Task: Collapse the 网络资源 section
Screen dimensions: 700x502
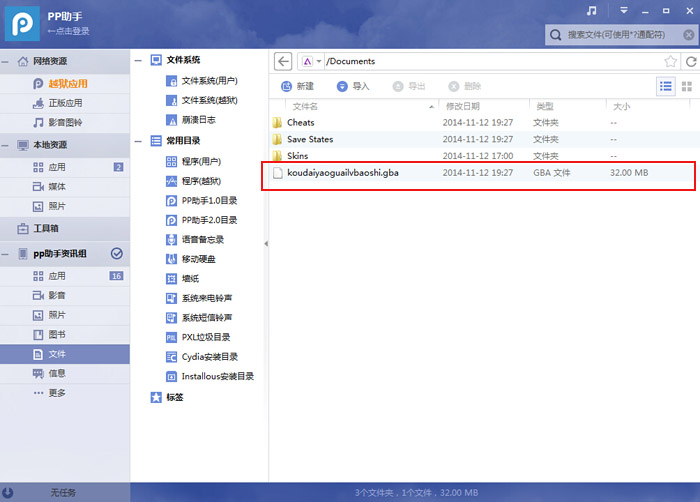Action: [x=5, y=62]
